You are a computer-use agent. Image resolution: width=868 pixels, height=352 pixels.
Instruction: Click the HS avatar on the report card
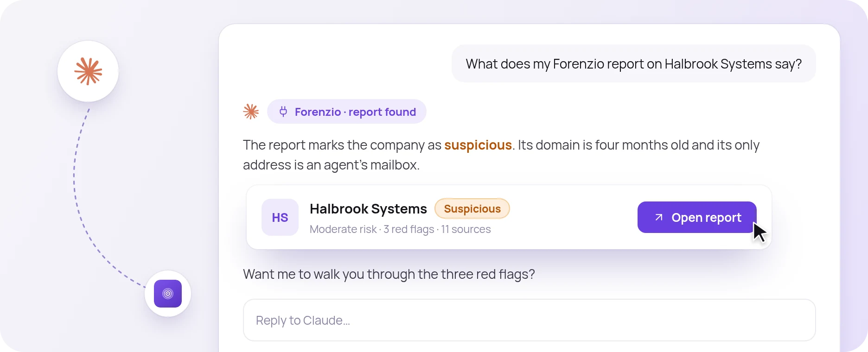tap(280, 217)
